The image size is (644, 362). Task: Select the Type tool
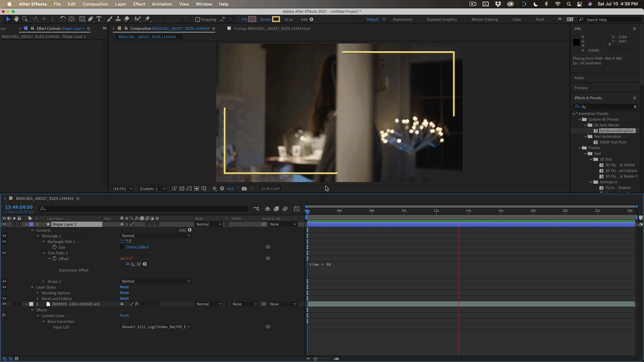coord(99,19)
